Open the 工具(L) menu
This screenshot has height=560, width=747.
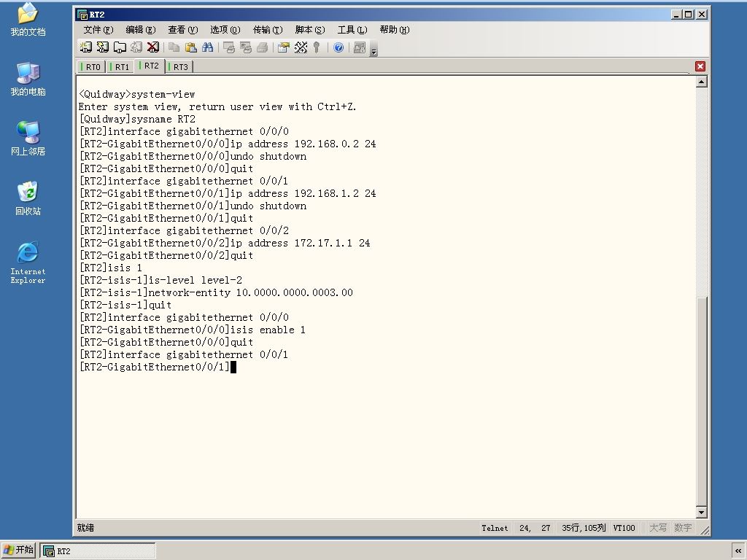[x=352, y=29]
